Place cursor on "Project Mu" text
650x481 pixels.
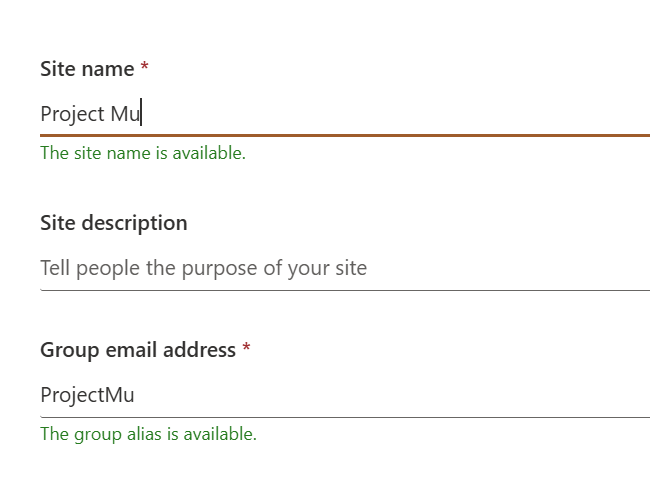[x=90, y=114]
